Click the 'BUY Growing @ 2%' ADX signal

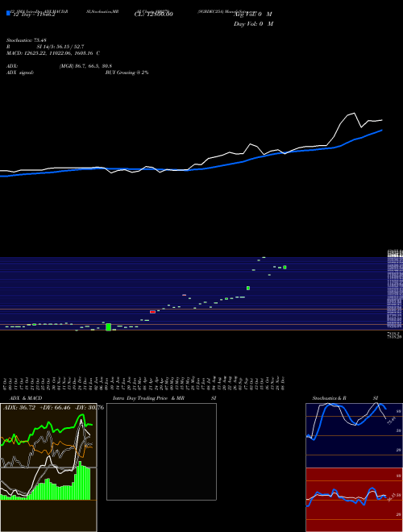coord(127,73)
